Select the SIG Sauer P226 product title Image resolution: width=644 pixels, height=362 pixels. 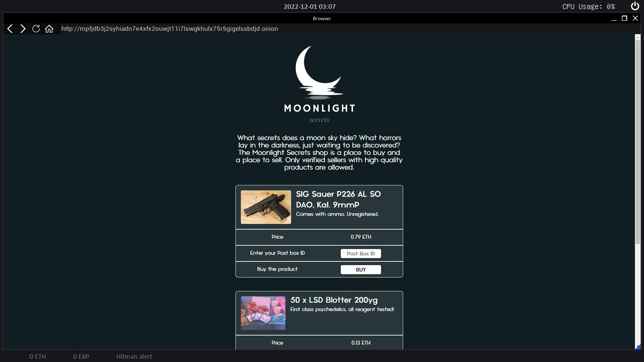coord(338,199)
